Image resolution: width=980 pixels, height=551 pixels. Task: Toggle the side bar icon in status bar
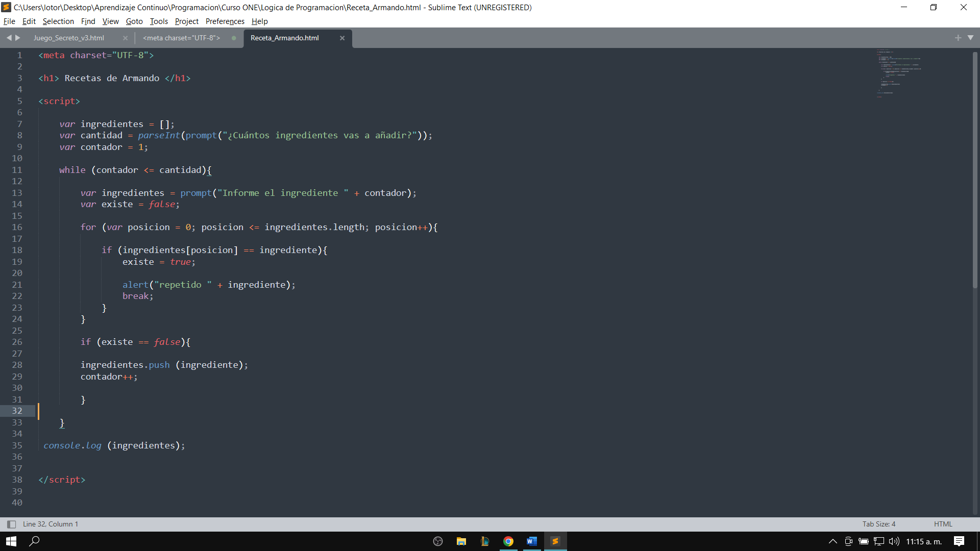[11, 524]
